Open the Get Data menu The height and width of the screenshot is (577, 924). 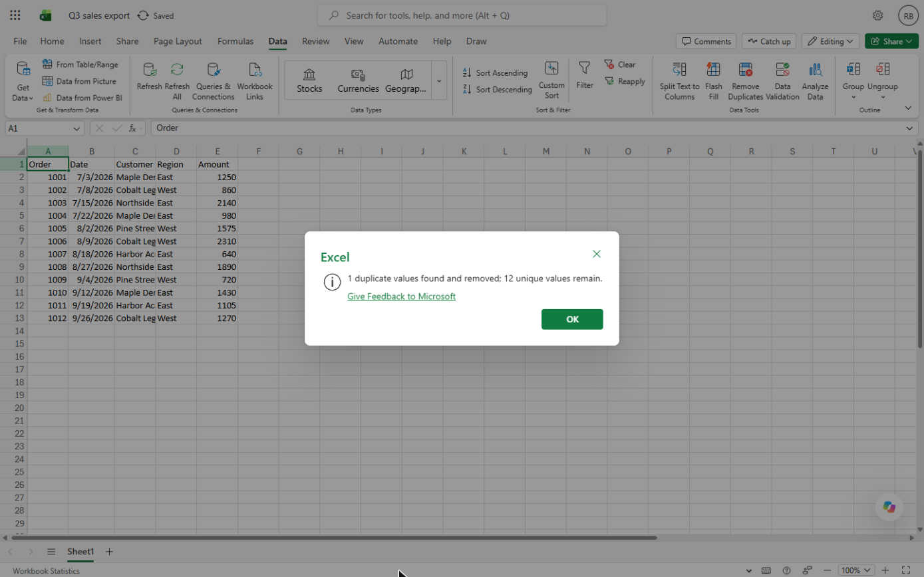[x=23, y=81]
